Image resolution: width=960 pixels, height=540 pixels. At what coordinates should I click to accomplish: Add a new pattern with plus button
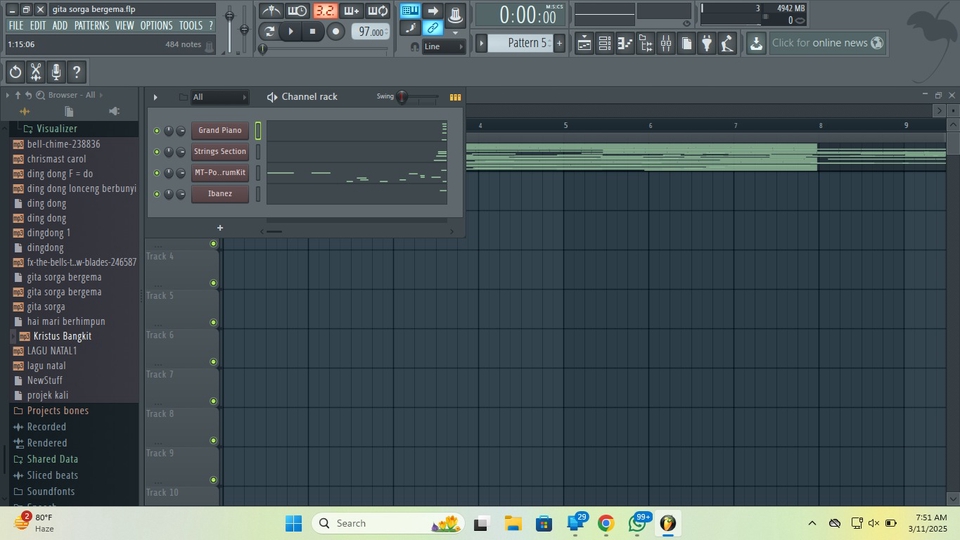click(559, 43)
